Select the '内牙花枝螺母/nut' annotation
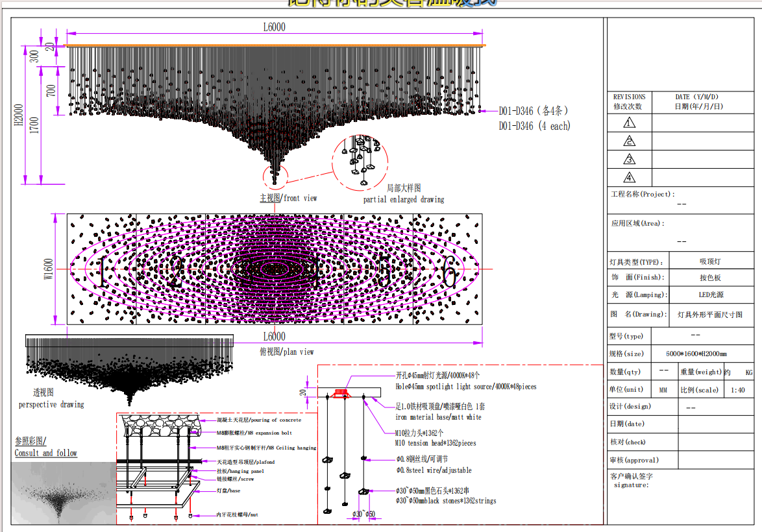This screenshot has width=762, height=532. [237, 514]
